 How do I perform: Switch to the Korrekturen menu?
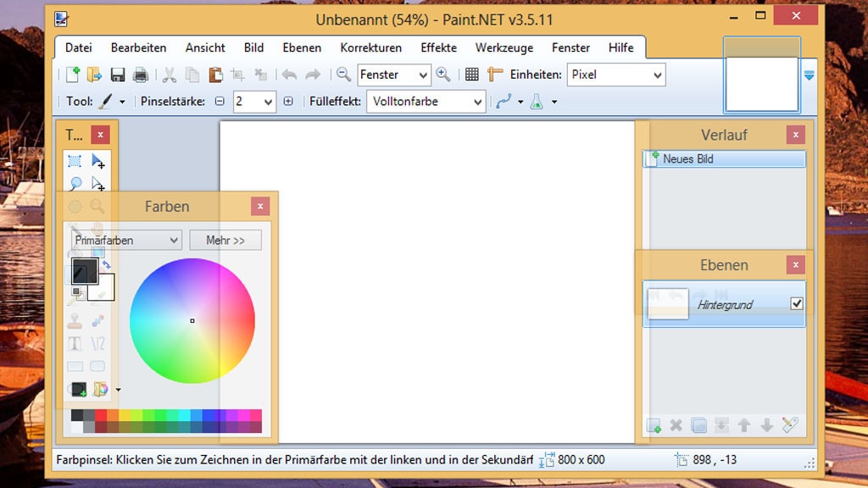pos(370,47)
